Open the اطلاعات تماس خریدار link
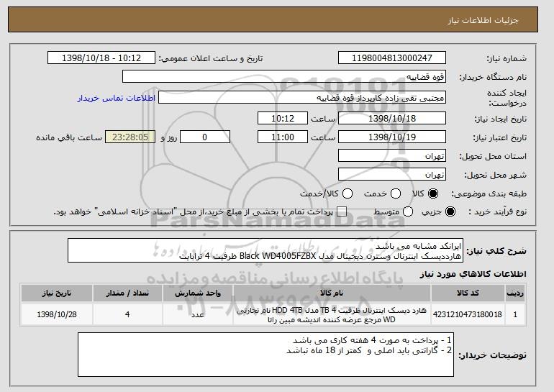The image size is (554, 392). (117, 98)
